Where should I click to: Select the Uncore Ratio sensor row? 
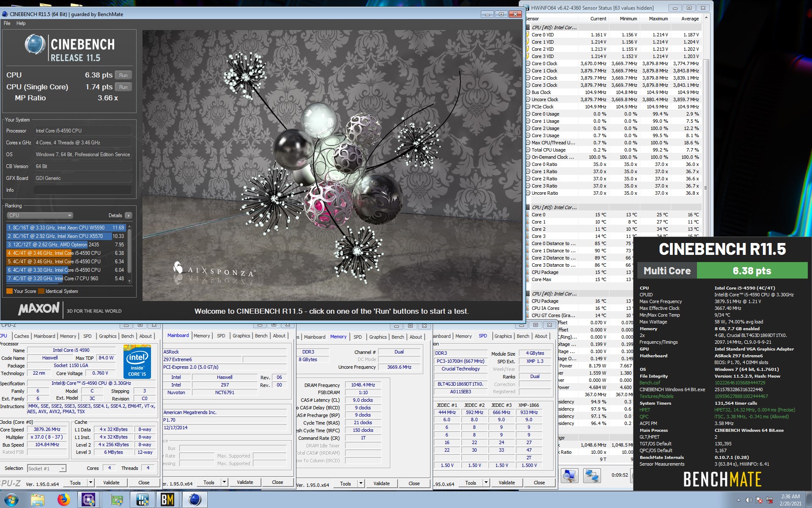614,193
